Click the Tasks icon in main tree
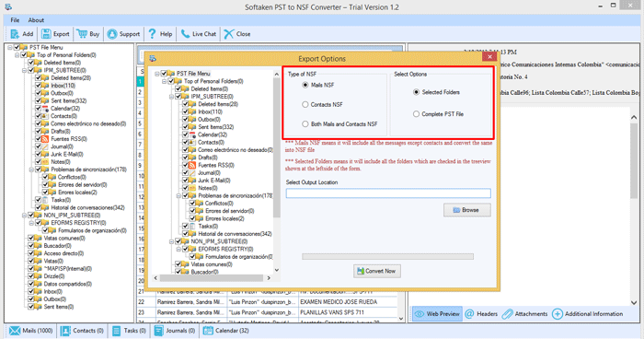This screenshot has width=644, height=339. [45, 200]
